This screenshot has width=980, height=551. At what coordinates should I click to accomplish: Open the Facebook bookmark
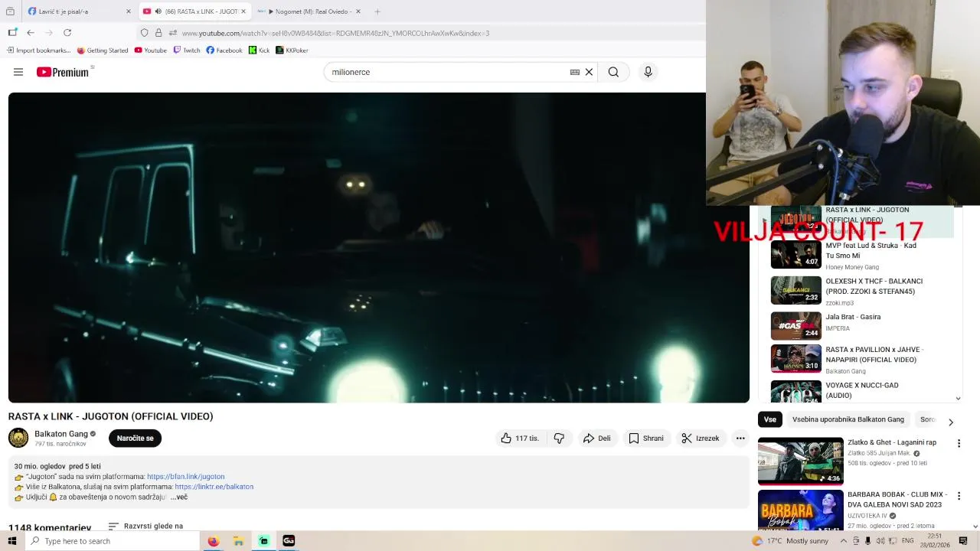(224, 51)
